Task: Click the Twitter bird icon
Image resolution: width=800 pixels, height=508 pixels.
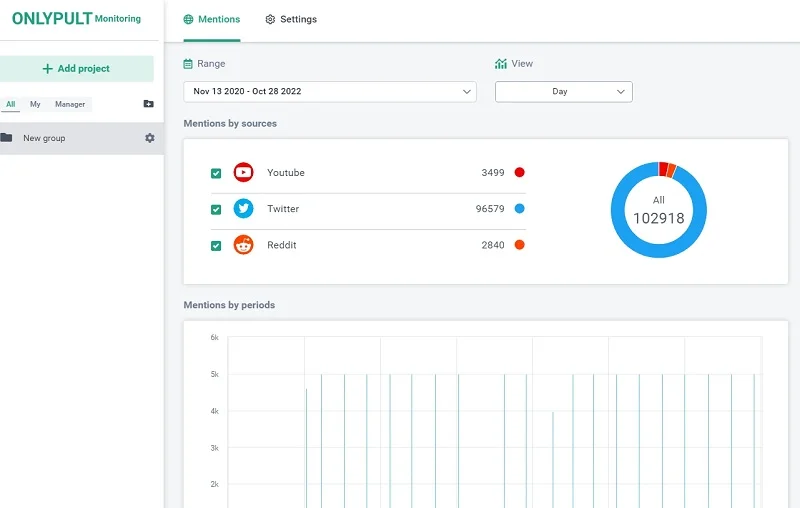Action: click(x=243, y=209)
